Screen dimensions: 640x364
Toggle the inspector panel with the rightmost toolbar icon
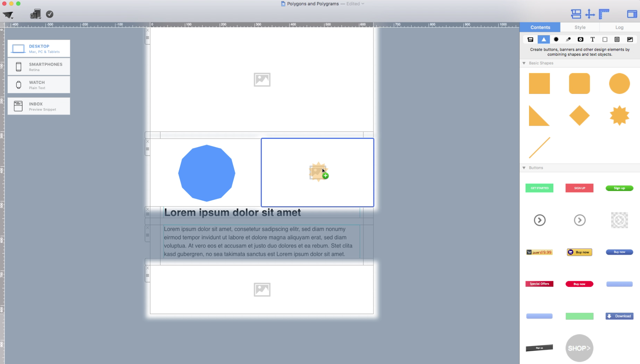click(631, 14)
